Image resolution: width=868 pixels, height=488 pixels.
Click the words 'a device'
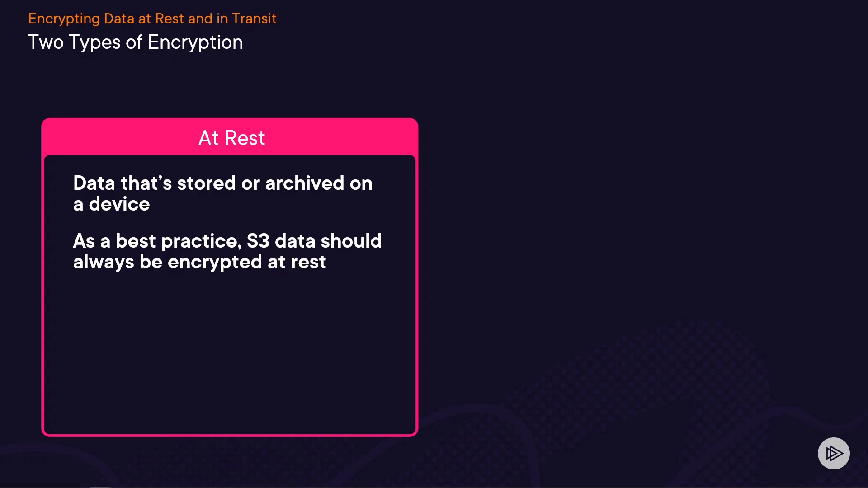tap(111, 204)
